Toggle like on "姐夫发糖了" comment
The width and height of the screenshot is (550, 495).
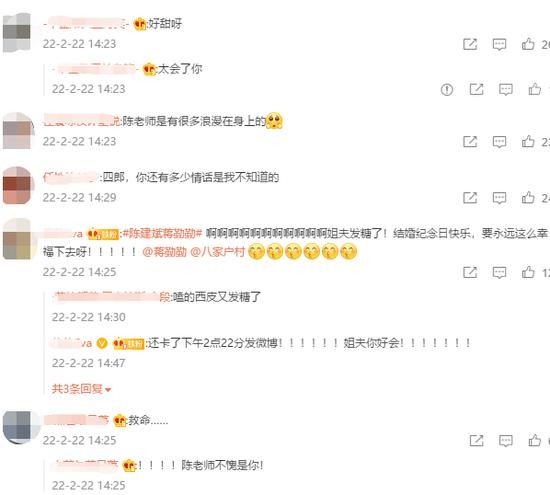(528, 272)
